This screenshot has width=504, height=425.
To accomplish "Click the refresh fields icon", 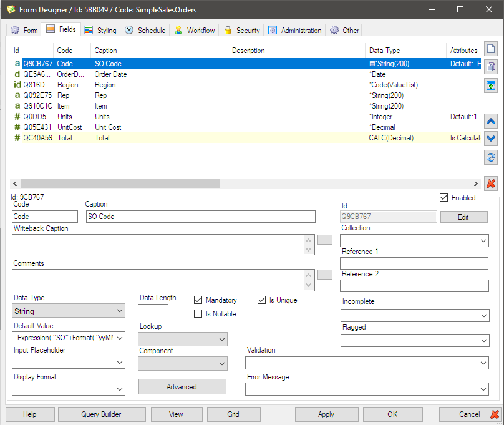I will coord(491,157).
